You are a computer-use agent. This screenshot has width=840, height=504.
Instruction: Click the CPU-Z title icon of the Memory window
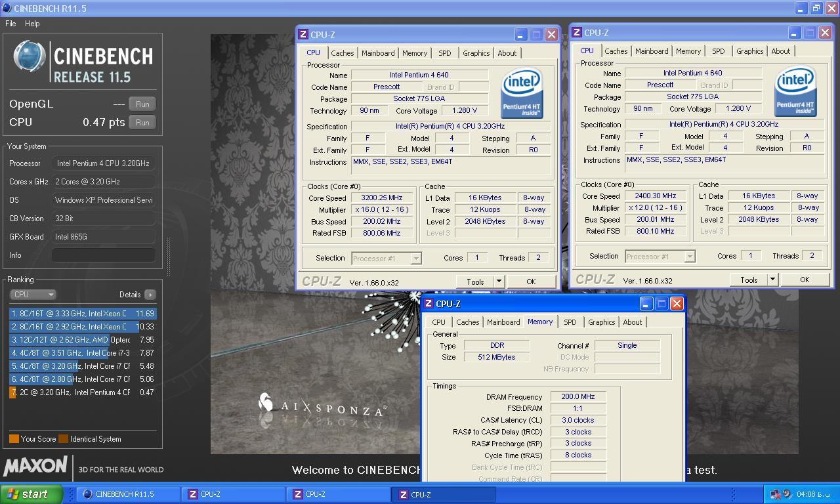point(429,304)
